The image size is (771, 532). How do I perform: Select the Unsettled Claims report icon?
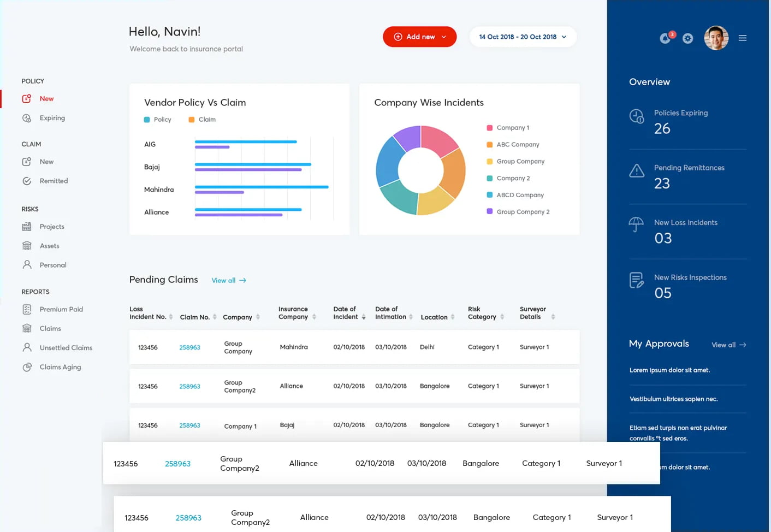pyautogui.click(x=27, y=347)
